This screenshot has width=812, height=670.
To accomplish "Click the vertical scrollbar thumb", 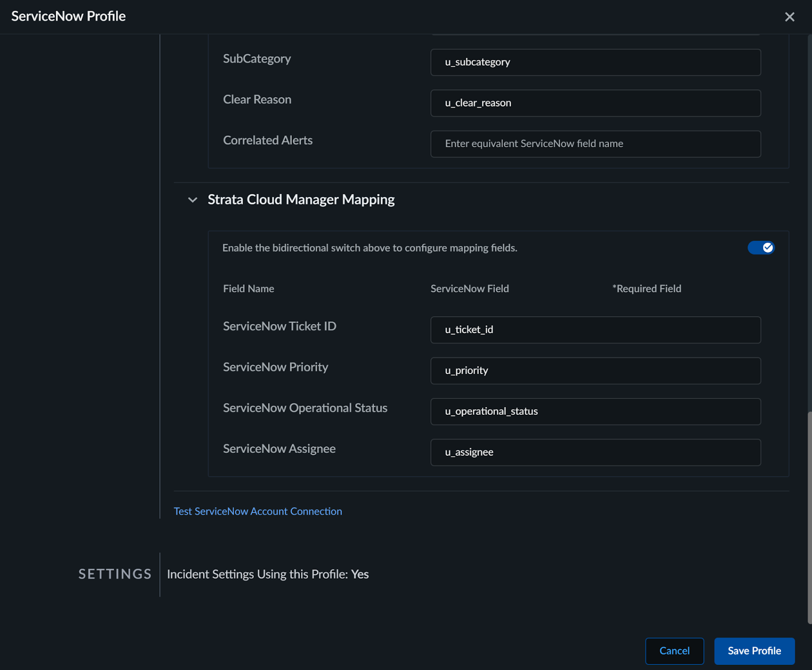I will point(809,518).
